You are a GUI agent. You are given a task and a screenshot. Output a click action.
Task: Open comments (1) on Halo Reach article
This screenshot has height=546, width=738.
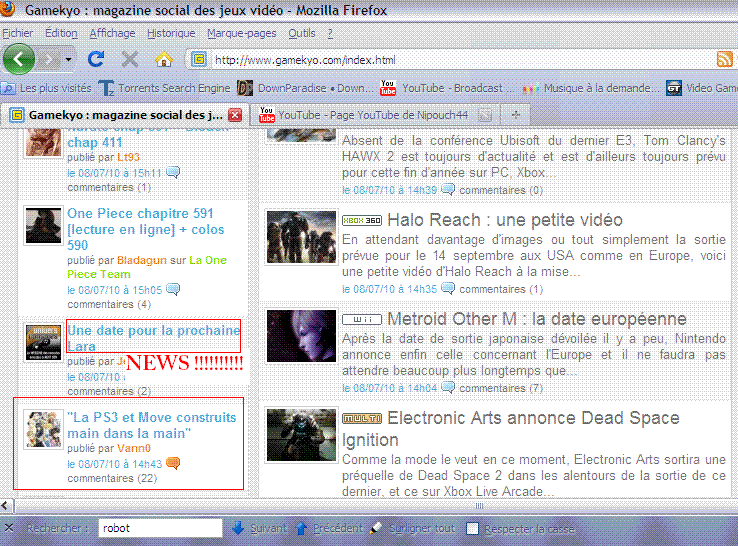(501, 289)
